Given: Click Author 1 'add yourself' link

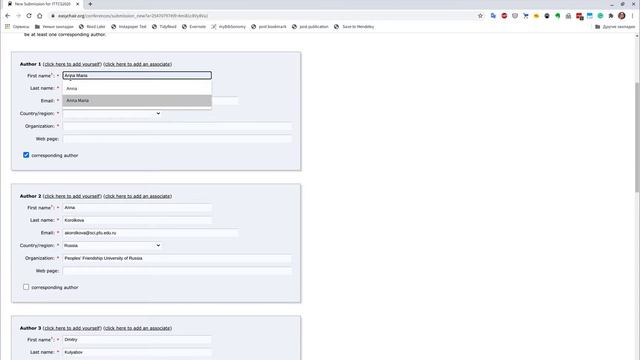Looking at the screenshot, I should tap(72, 64).
